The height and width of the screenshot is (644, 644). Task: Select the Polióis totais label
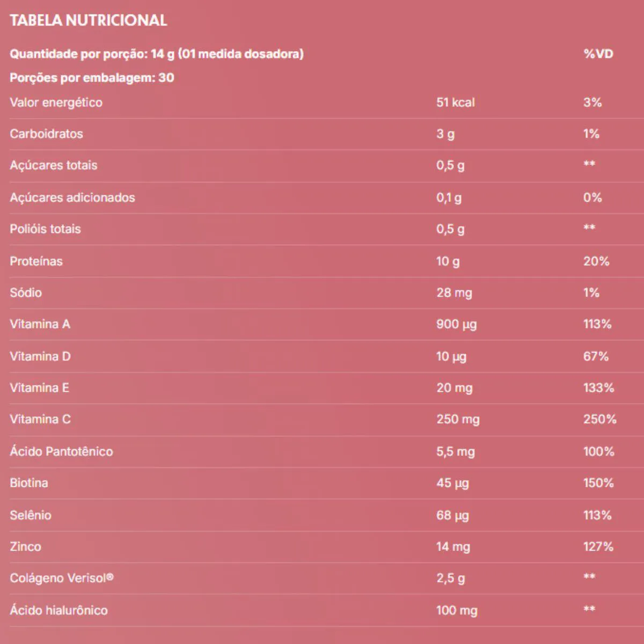(x=45, y=229)
